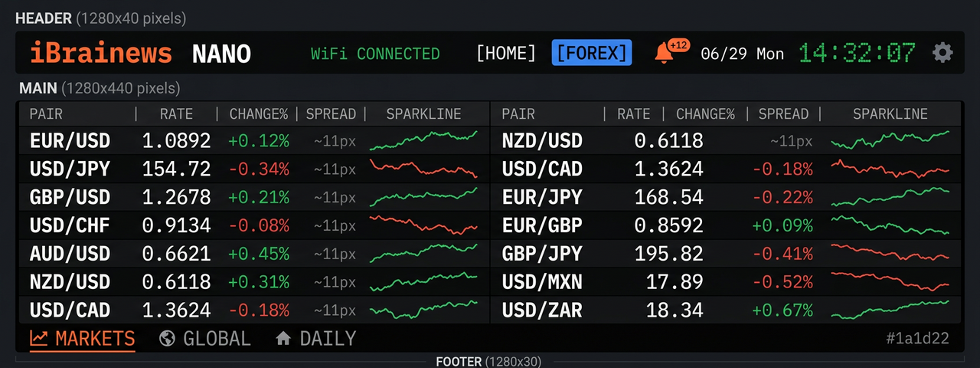Screen dimensions: 980x368
Task: Open the notifications bell with +12 badge
Action: [671, 52]
